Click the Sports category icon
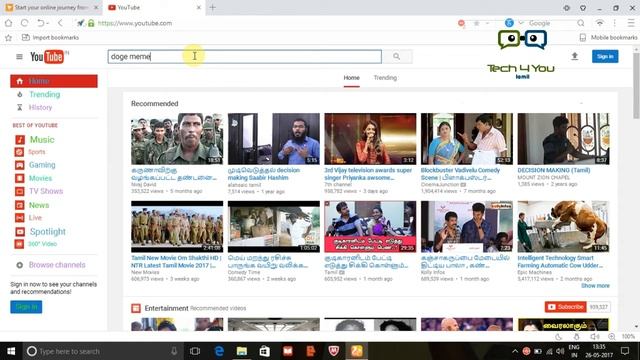Screen dimensions: 640x360 [x=19, y=152]
